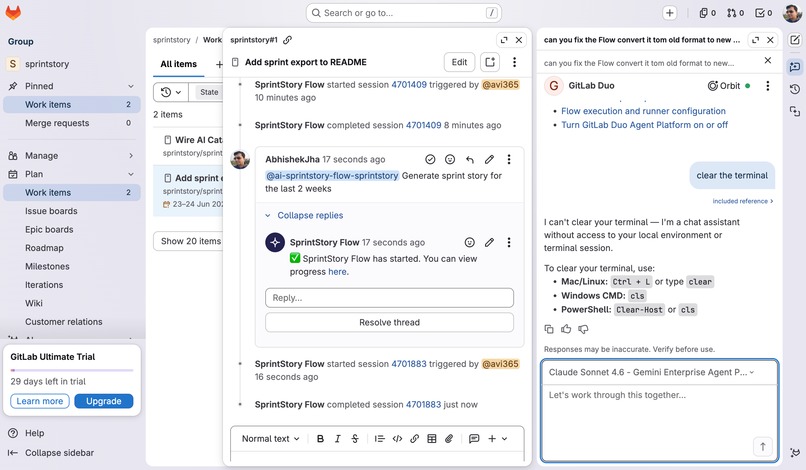Viewport: 806px width, 470px height.
Task: Give thumbs up to Duo response
Action: point(566,329)
